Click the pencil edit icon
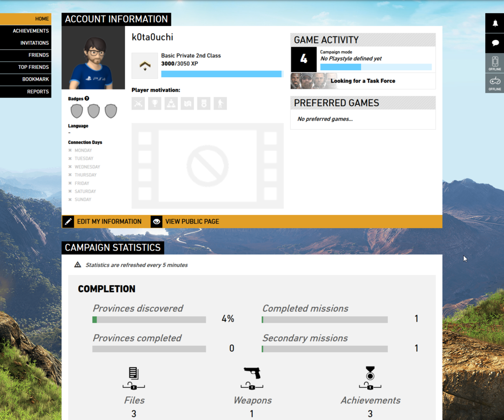 pyautogui.click(x=68, y=222)
